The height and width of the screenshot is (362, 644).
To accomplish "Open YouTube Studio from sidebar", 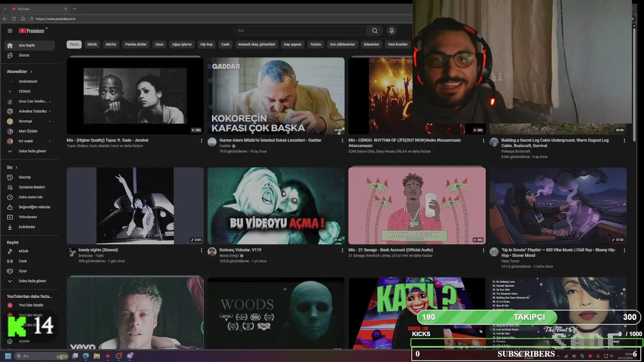I will tap(29, 305).
